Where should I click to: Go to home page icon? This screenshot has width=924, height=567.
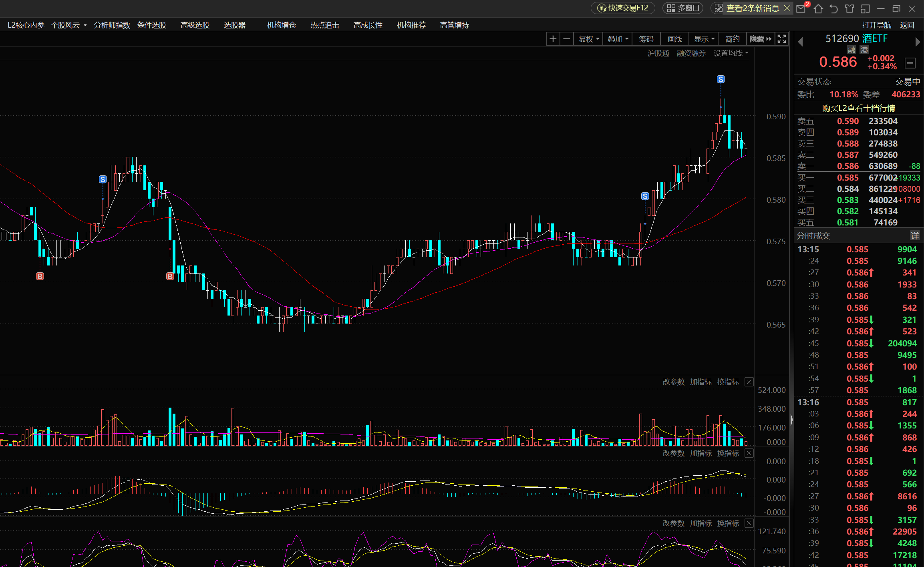pos(818,8)
